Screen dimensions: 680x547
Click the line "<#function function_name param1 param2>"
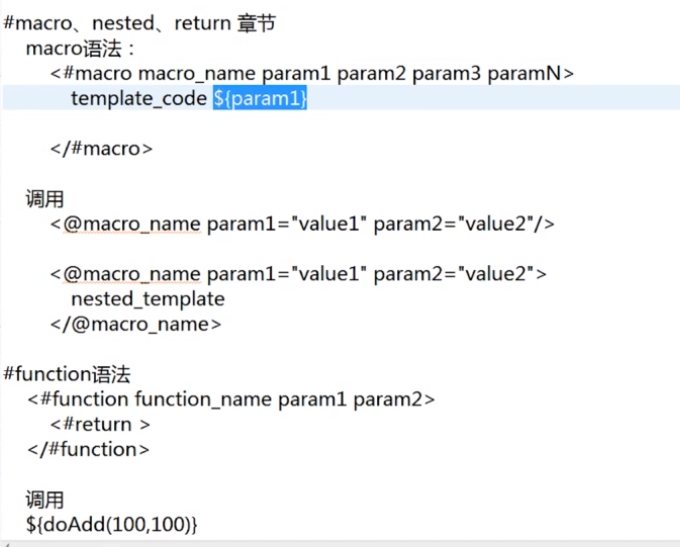(x=231, y=400)
